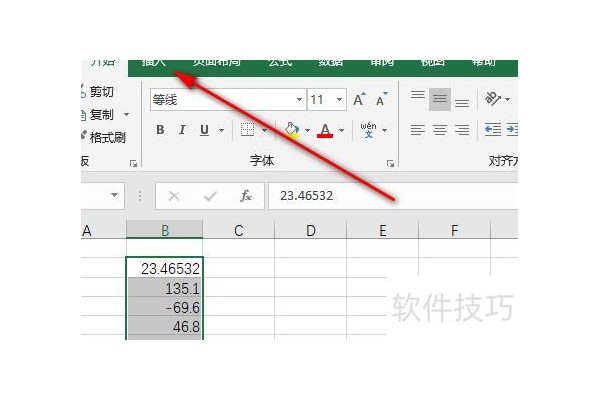Select the column F header
This screenshot has width=600, height=400.
(454, 230)
